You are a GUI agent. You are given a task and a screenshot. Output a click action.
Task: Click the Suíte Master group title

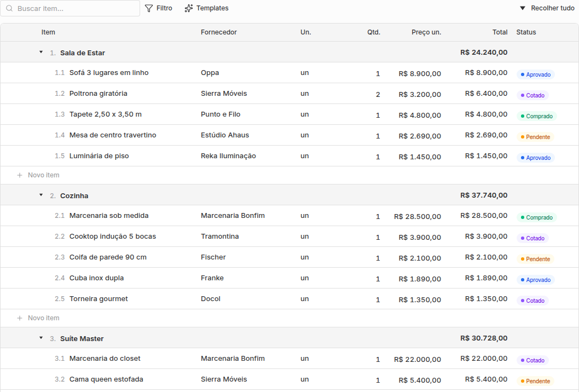tap(82, 338)
